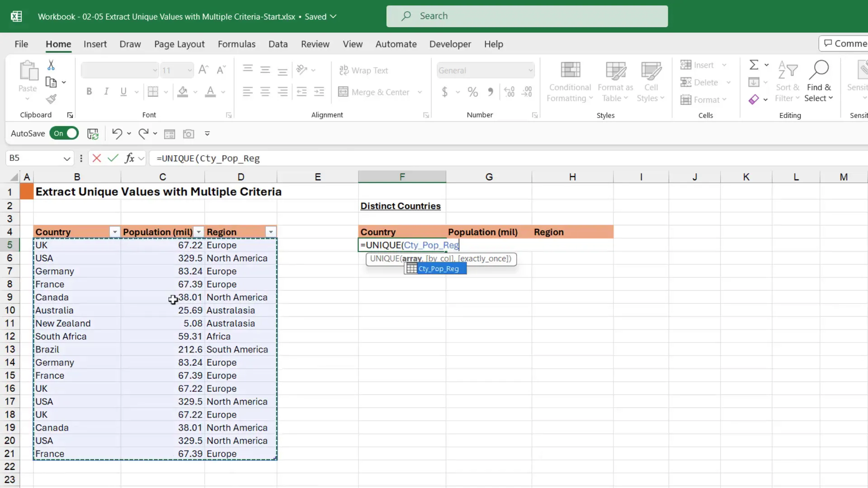Click the Sort & Filter button

[788, 82]
